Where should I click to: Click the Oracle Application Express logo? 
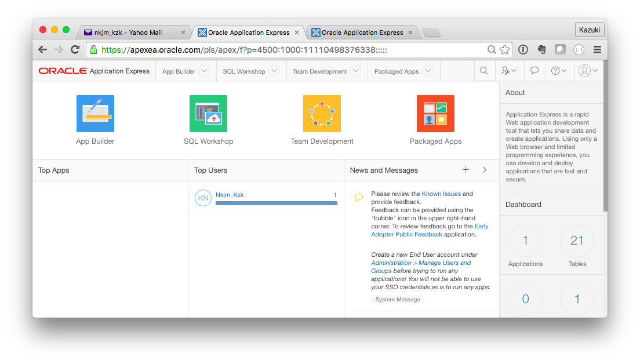[94, 71]
